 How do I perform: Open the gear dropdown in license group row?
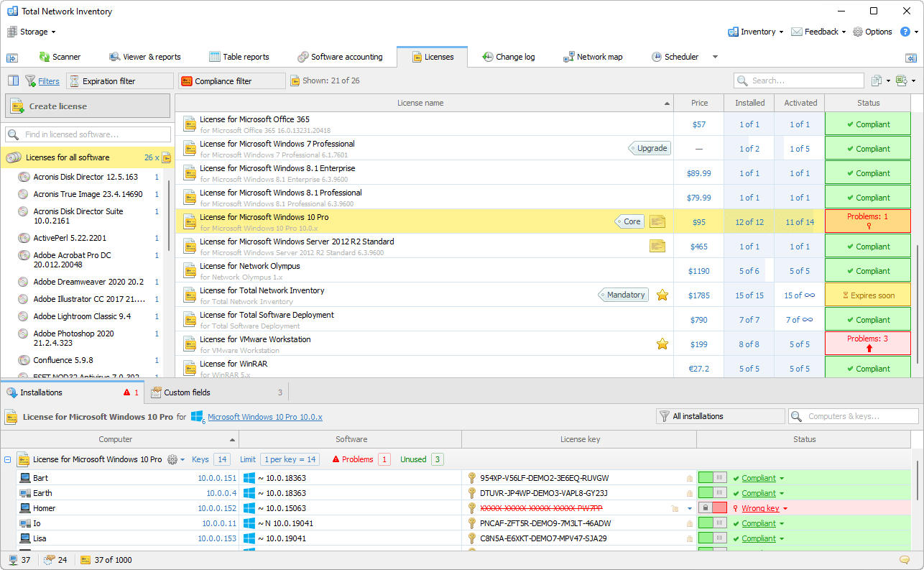click(176, 459)
